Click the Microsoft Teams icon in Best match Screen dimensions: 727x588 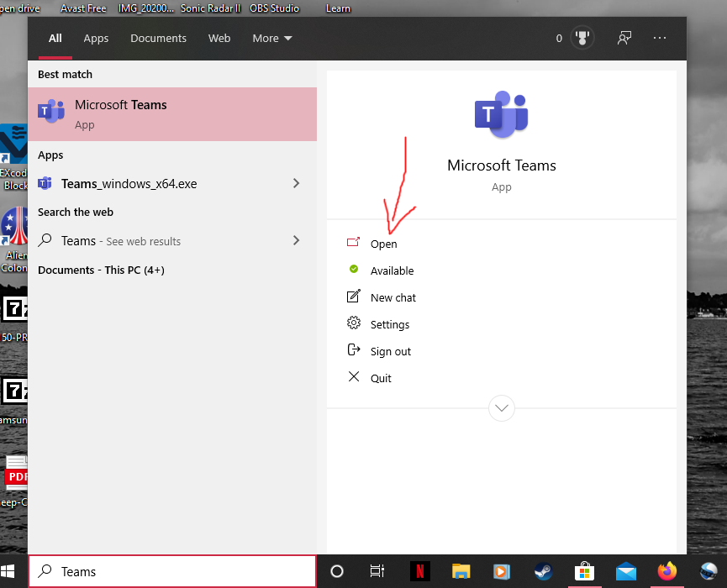[x=51, y=111]
